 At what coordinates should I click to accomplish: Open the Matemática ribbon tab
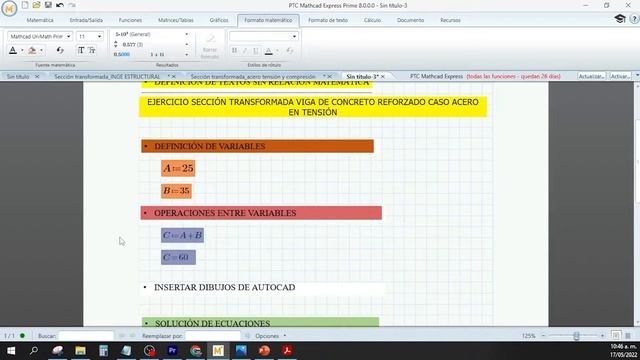40,20
